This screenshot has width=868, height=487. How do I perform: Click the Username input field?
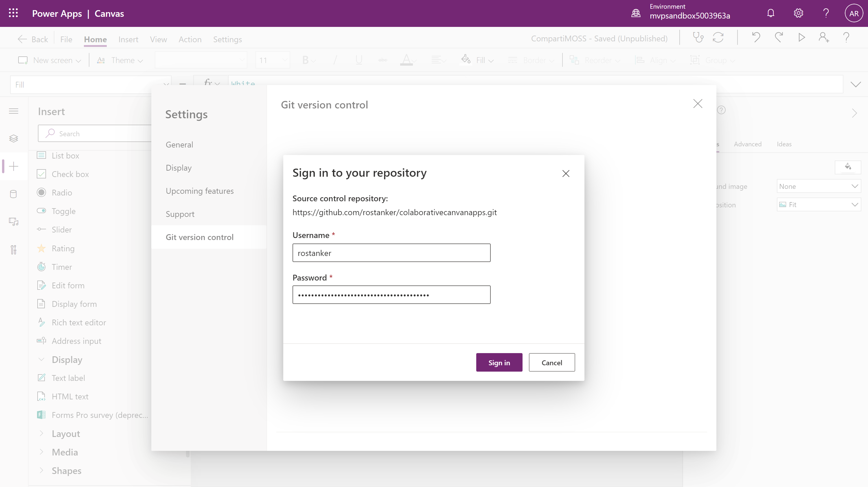[391, 252]
